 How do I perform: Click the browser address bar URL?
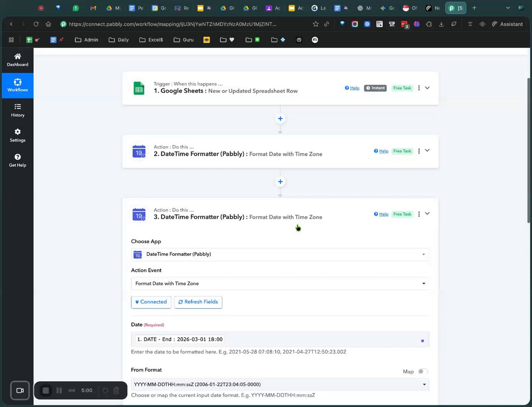point(172,24)
